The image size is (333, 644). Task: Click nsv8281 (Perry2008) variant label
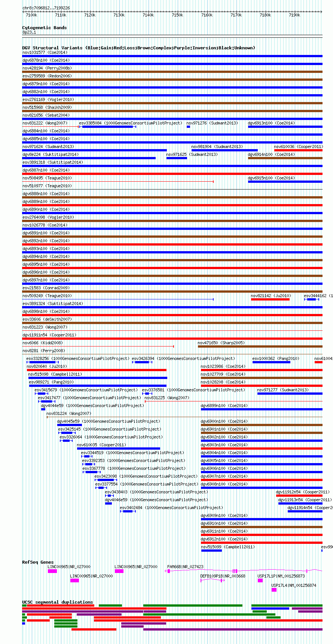click(x=44, y=351)
